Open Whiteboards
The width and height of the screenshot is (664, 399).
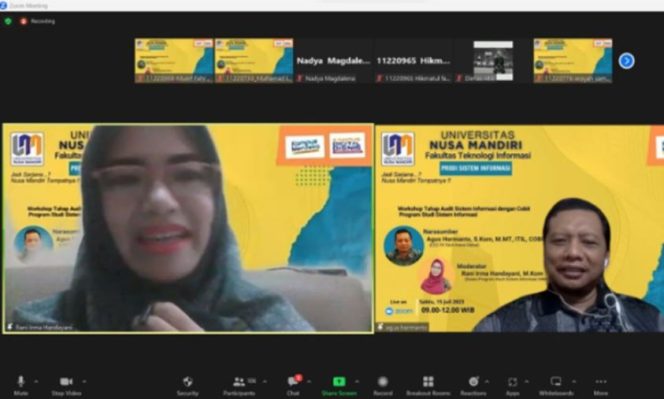click(556, 386)
